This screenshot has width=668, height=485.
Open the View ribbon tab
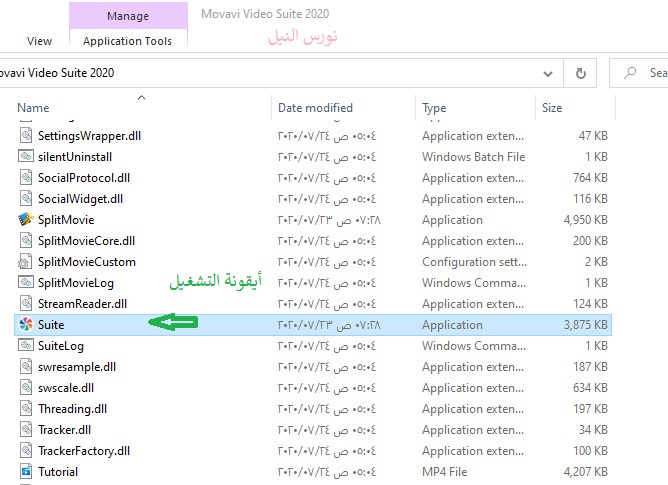(40, 41)
